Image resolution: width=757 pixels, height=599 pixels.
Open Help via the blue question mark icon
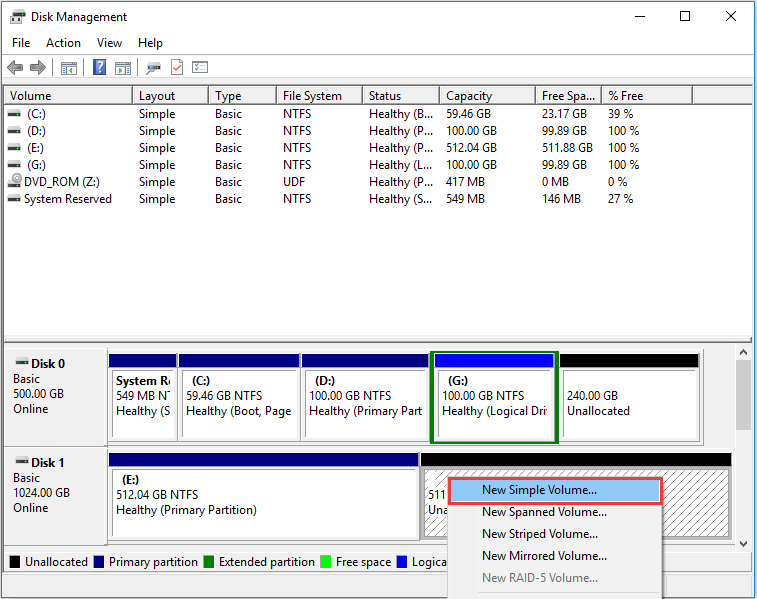(x=100, y=68)
